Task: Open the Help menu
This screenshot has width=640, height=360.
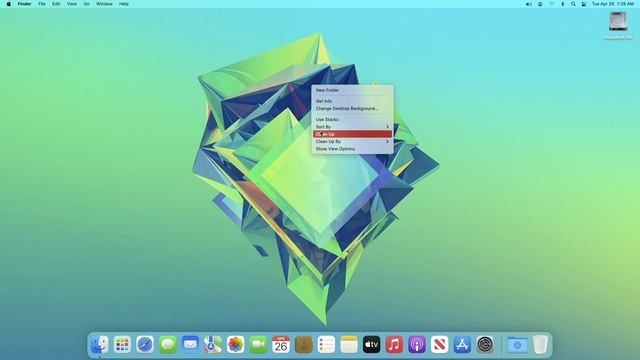Action: point(124,4)
